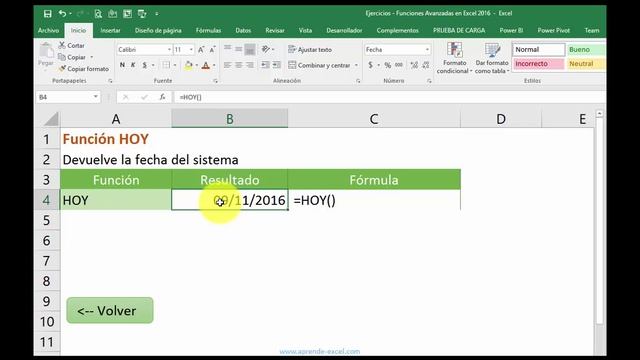The width and height of the screenshot is (640, 360).
Task: Apply red font color A
Action: point(206,65)
